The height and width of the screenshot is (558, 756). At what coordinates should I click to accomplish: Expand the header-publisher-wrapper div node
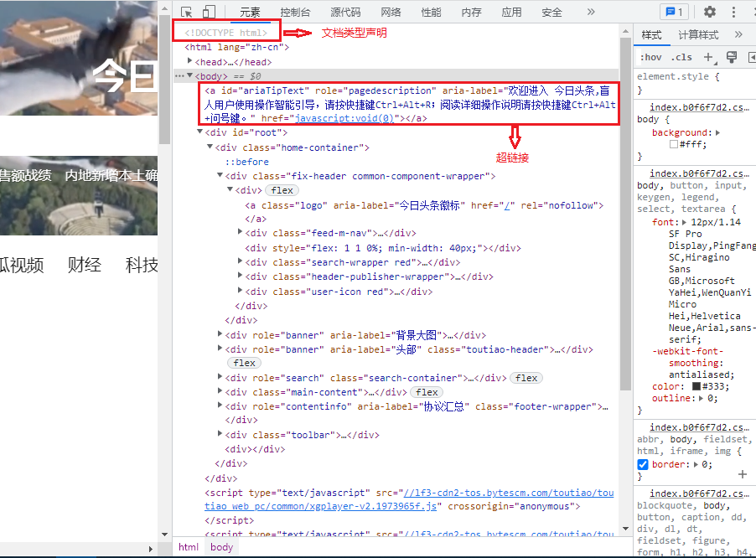pos(240,276)
